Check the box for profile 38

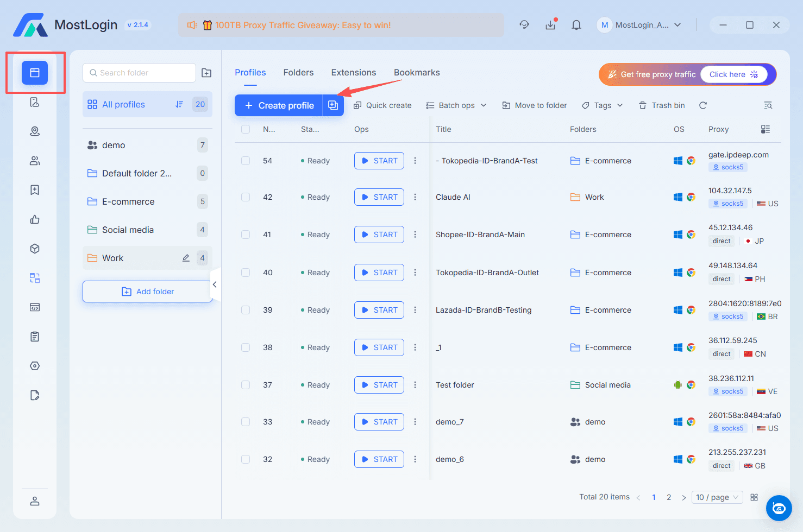(246, 347)
